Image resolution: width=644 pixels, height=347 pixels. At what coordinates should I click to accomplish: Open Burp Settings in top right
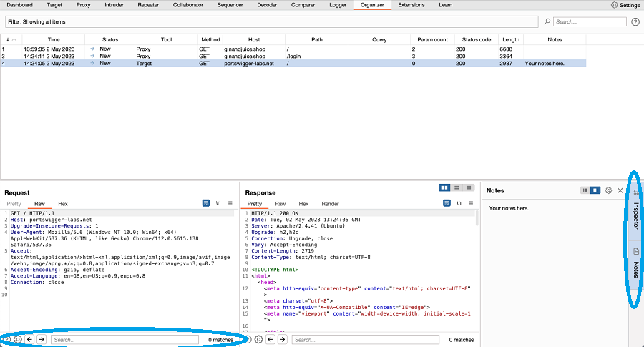625,5
